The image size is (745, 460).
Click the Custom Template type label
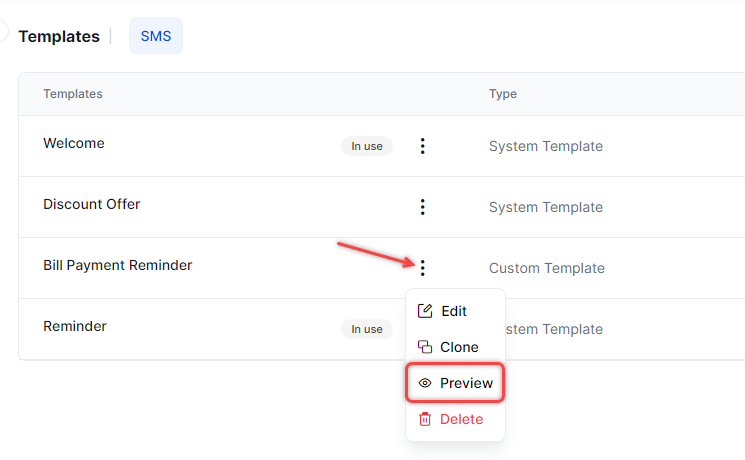coord(546,268)
